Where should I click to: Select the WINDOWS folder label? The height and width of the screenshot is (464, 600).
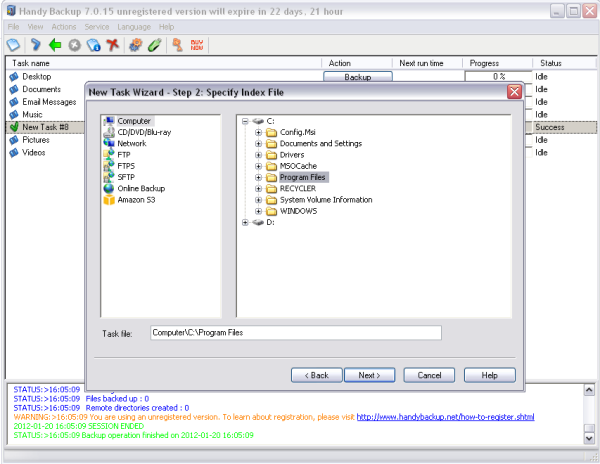click(298, 211)
